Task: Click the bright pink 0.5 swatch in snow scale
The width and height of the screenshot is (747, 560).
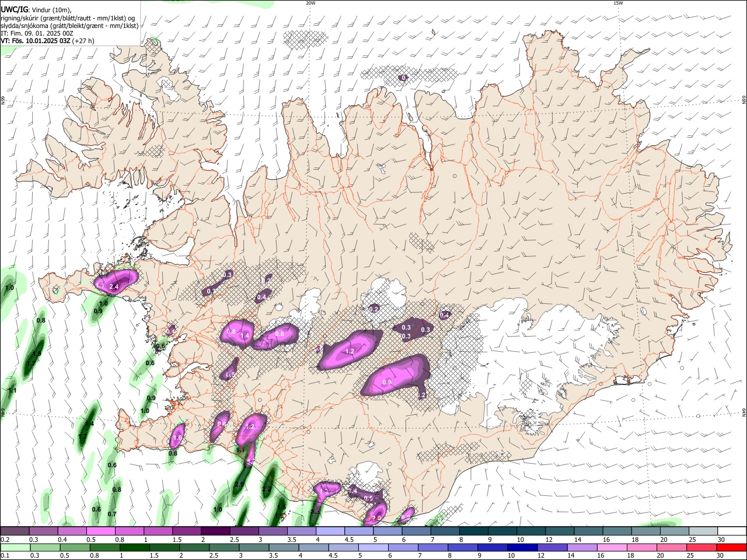Action: pos(100,531)
